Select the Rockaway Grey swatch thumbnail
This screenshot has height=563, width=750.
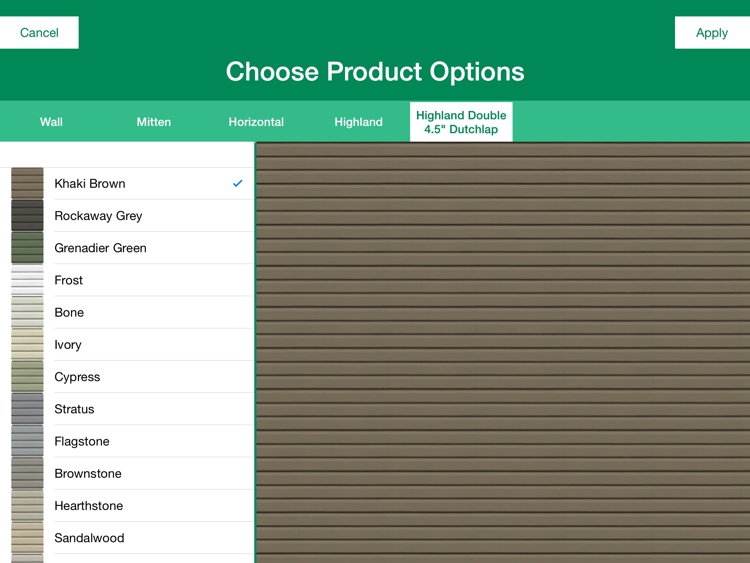tap(27, 216)
